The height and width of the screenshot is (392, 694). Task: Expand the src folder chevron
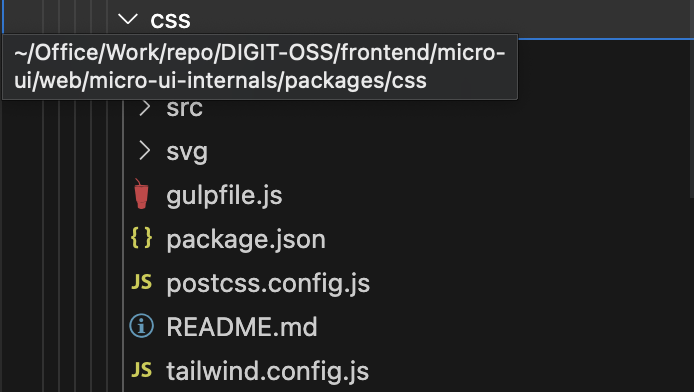tap(144, 108)
